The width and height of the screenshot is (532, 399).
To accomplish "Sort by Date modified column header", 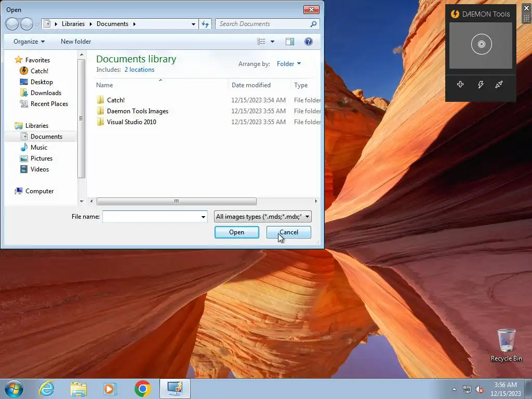I will pyautogui.click(x=251, y=85).
